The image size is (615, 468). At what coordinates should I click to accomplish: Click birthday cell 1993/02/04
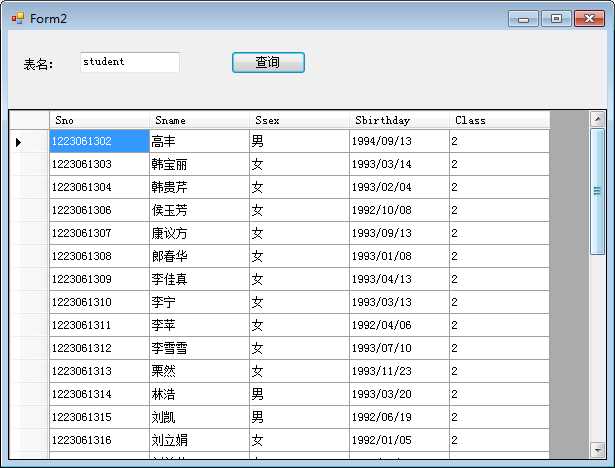pyautogui.click(x=399, y=187)
